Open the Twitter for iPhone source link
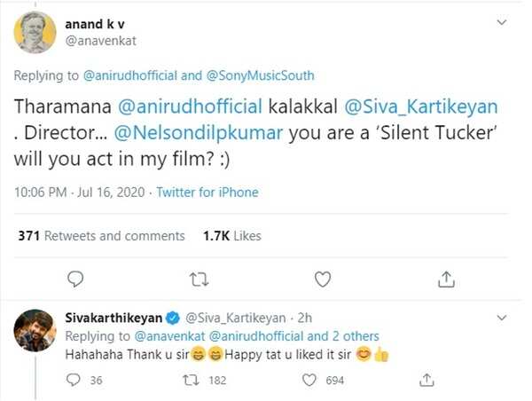 (207, 192)
